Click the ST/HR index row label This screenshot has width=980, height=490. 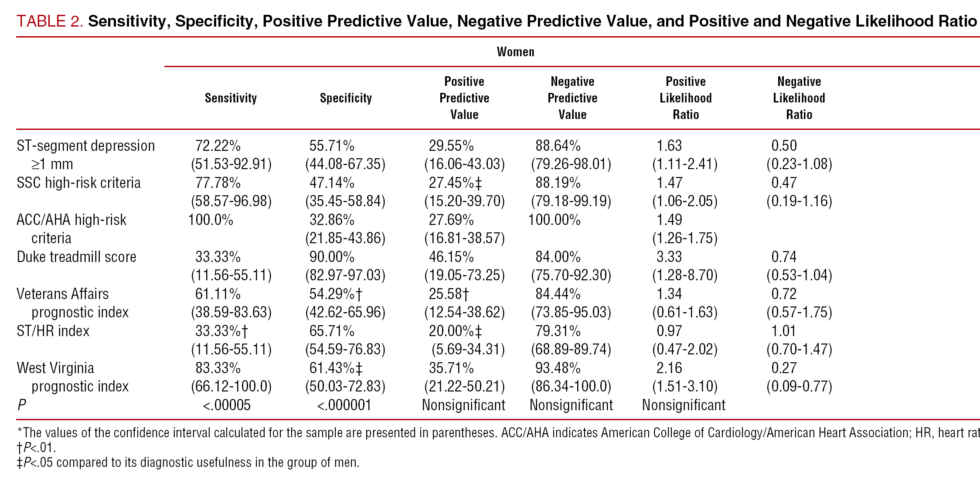click(53, 331)
